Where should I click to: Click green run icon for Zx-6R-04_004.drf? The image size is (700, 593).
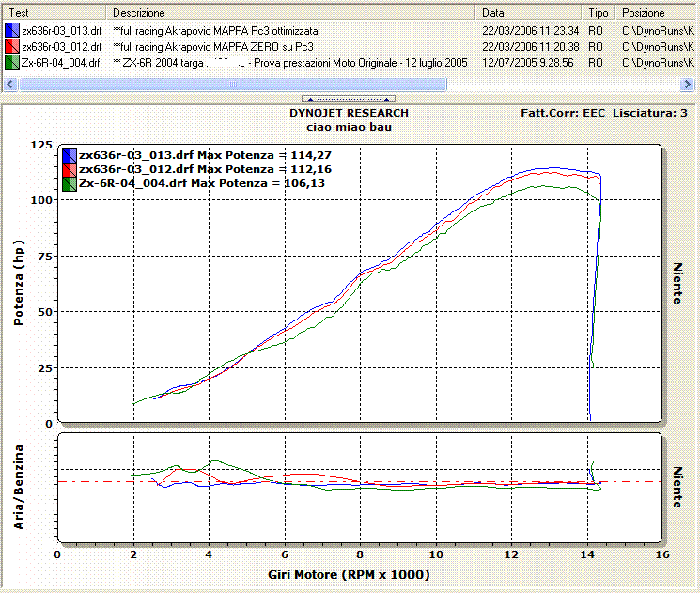pyautogui.click(x=11, y=62)
